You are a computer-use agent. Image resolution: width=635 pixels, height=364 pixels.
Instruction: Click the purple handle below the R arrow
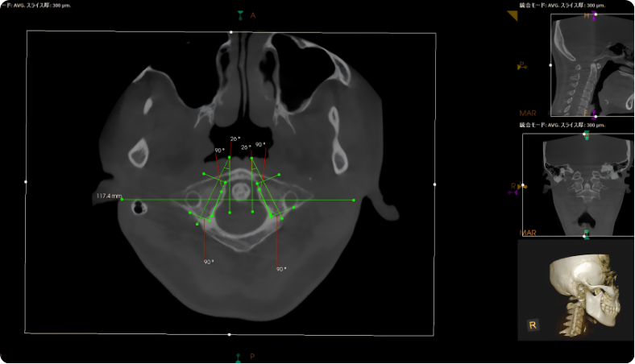[513, 192]
